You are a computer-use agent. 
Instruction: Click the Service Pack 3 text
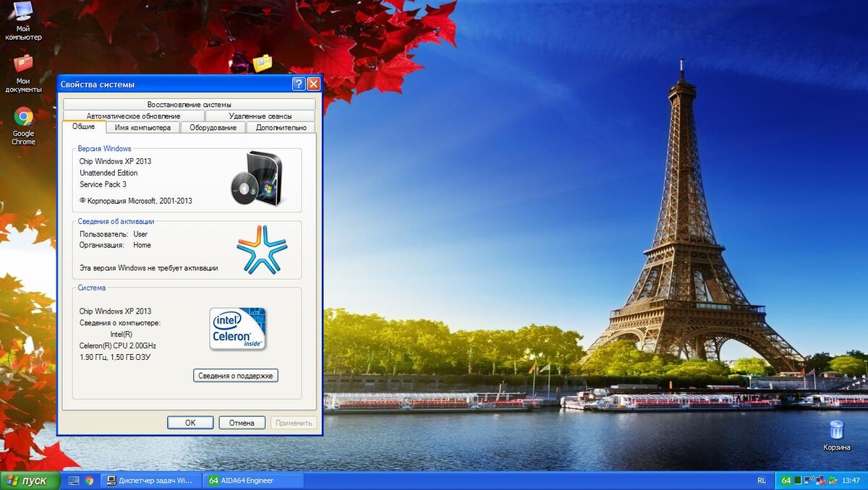103,184
